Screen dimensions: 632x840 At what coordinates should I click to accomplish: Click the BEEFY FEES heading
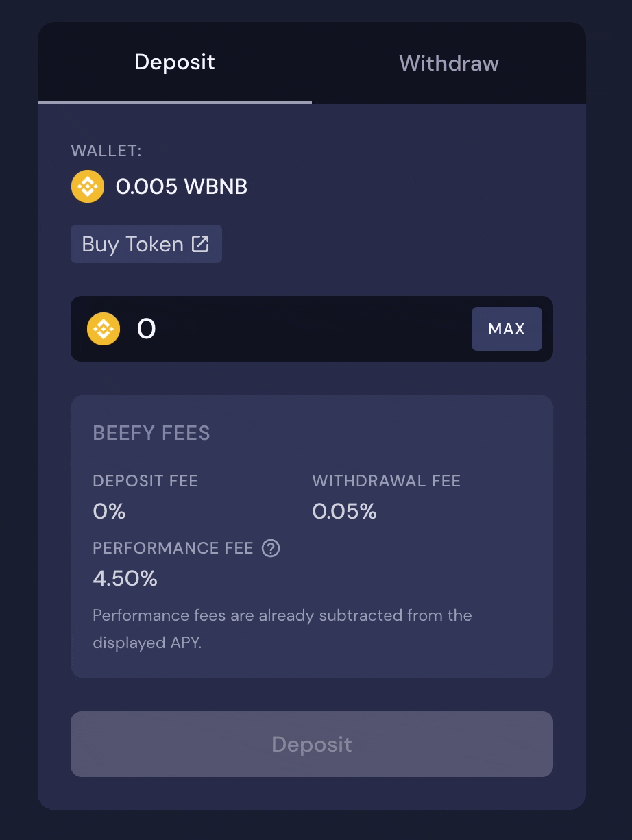pos(151,433)
